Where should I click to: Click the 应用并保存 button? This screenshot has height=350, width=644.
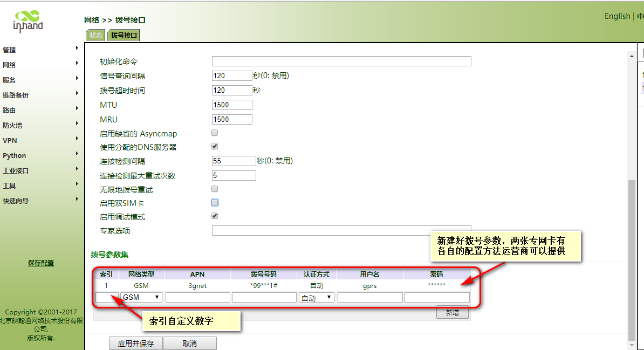pyautogui.click(x=135, y=343)
